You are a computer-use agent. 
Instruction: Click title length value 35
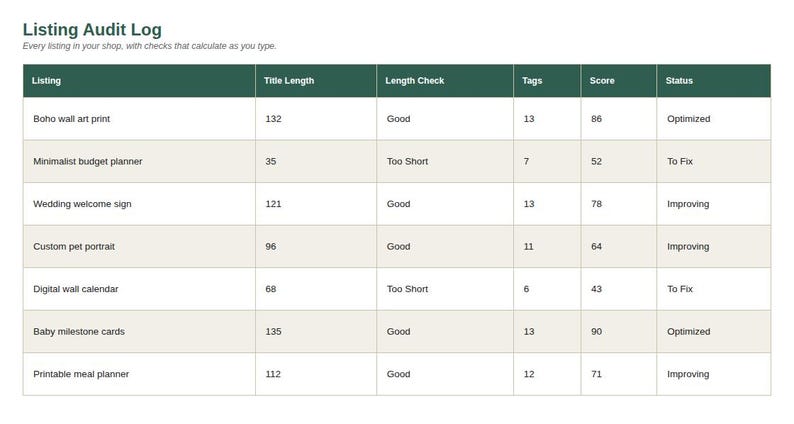(x=270, y=162)
